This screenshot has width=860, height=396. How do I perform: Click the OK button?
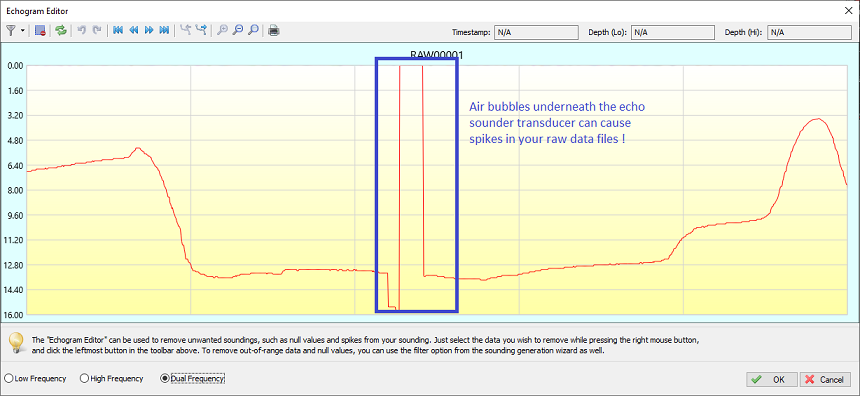pos(772,380)
